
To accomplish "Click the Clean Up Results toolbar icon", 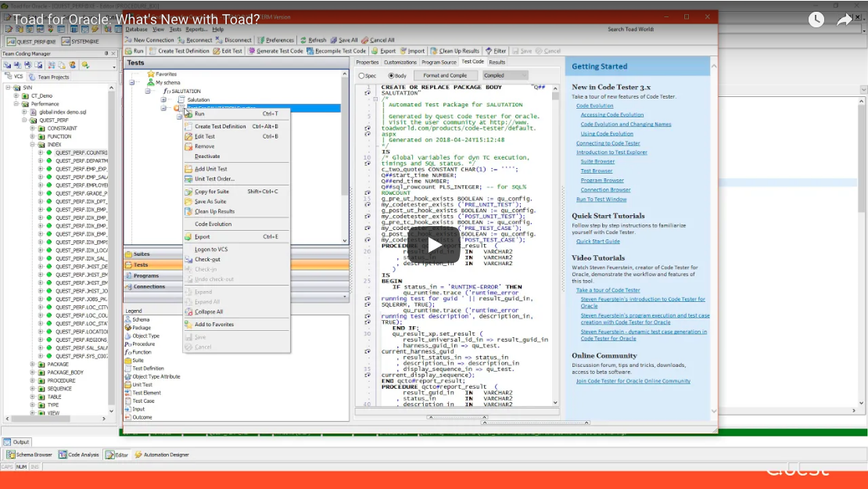I will [435, 51].
